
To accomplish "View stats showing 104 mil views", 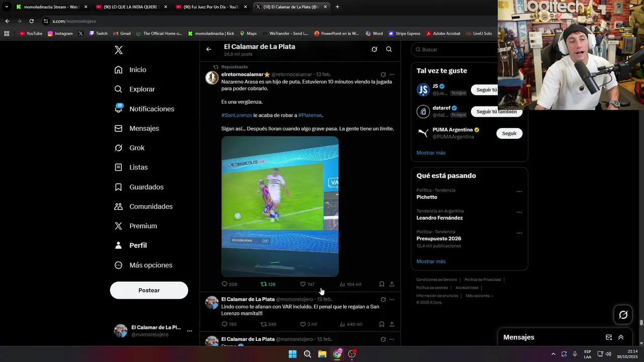I will coord(351,284).
